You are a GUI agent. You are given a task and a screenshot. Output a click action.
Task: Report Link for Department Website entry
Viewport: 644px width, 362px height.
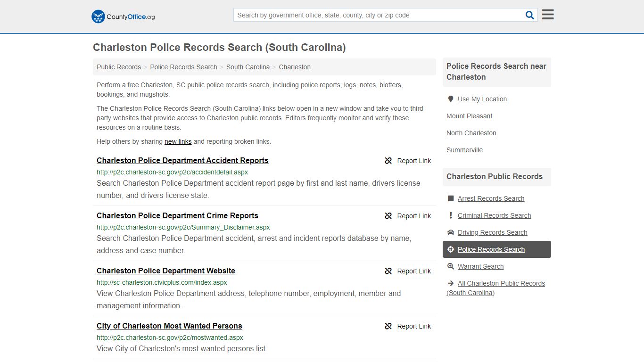pyautogui.click(x=414, y=271)
